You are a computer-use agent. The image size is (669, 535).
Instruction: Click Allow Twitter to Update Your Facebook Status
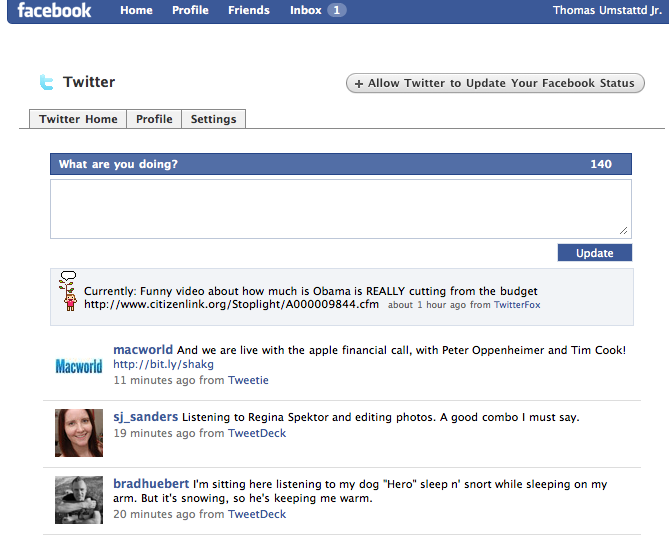pyautogui.click(x=495, y=83)
